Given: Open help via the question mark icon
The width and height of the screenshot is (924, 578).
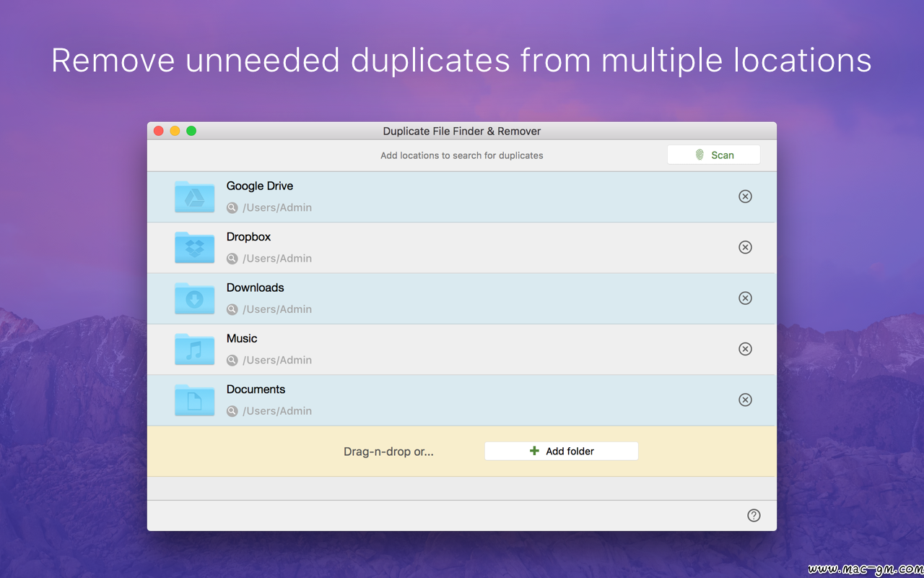Looking at the screenshot, I should pyautogui.click(x=754, y=515).
